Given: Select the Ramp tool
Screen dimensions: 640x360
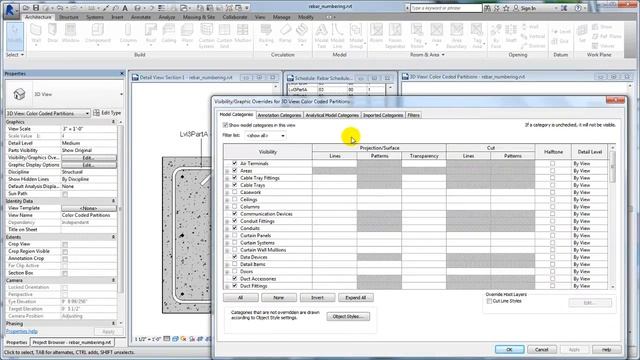Looking at the screenshot, I should coord(285,34).
